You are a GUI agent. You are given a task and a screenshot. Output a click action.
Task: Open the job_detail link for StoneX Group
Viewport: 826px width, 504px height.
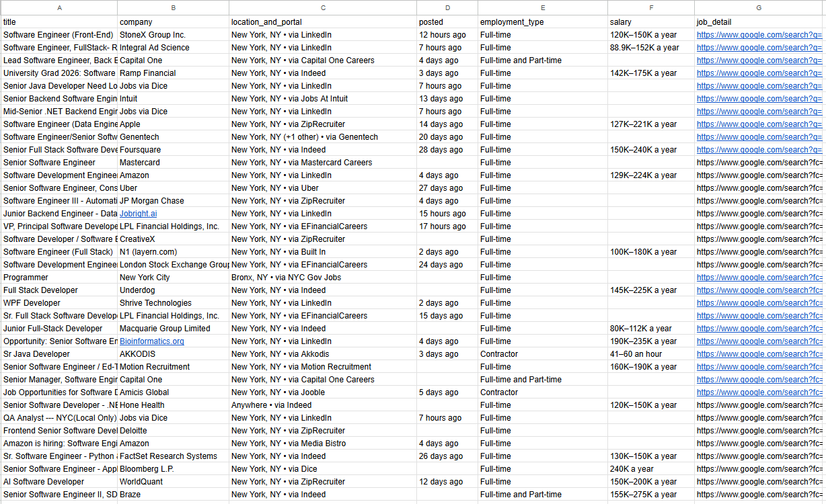click(x=759, y=35)
